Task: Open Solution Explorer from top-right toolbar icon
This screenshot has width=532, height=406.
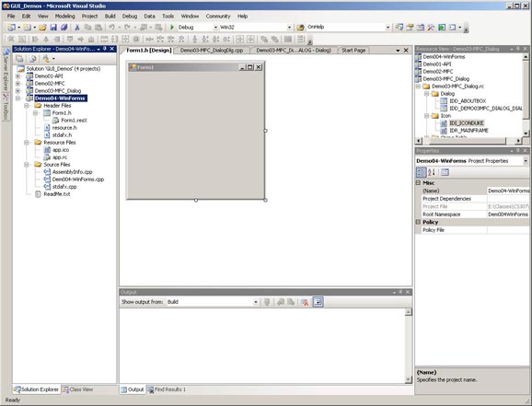Action: point(399,27)
